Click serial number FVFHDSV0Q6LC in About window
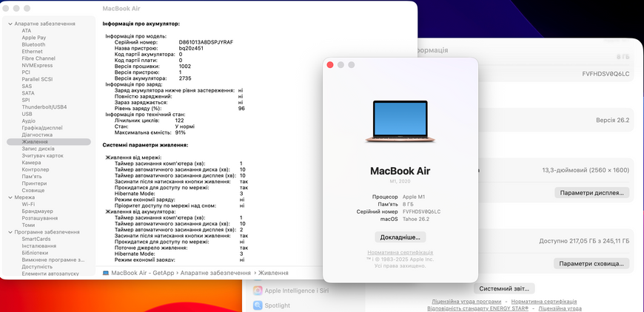This screenshot has width=644, height=312. [x=422, y=212]
